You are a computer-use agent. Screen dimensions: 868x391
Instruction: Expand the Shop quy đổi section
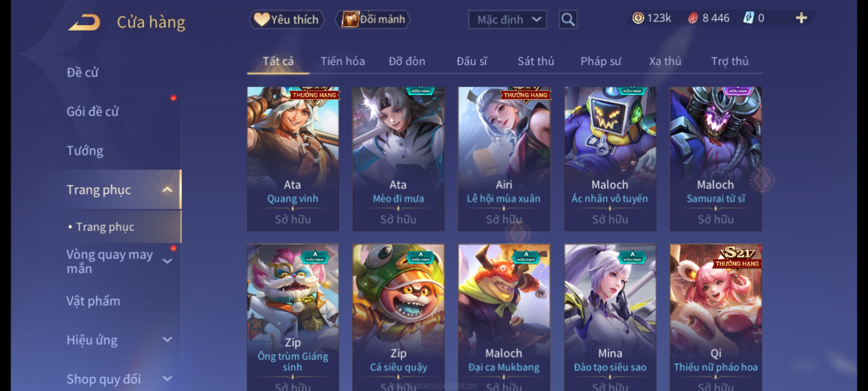click(x=167, y=379)
